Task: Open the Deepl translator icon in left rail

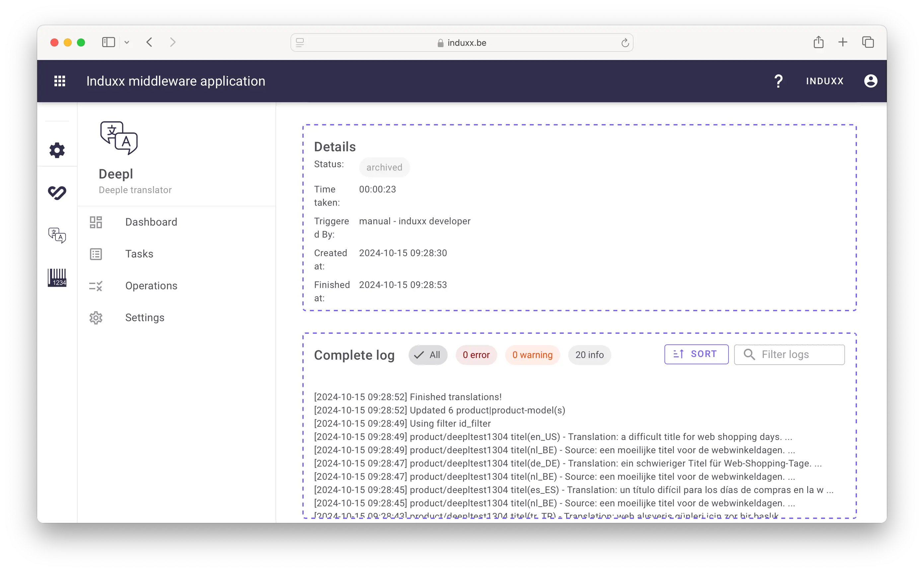Action: (x=57, y=235)
